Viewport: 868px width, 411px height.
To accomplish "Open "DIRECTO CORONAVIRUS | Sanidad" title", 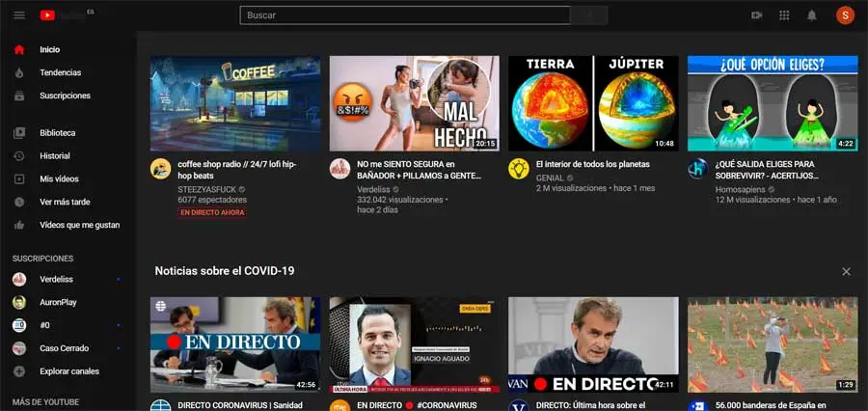I will click(x=240, y=405).
